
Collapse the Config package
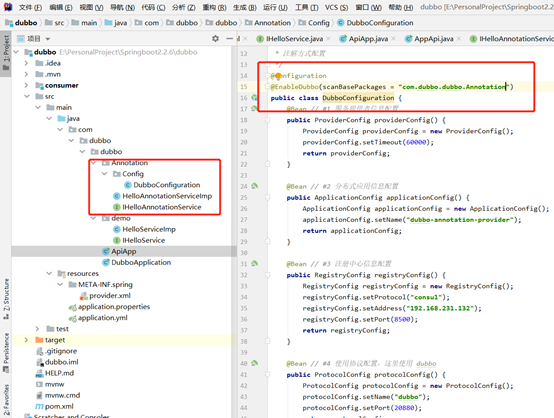point(104,174)
